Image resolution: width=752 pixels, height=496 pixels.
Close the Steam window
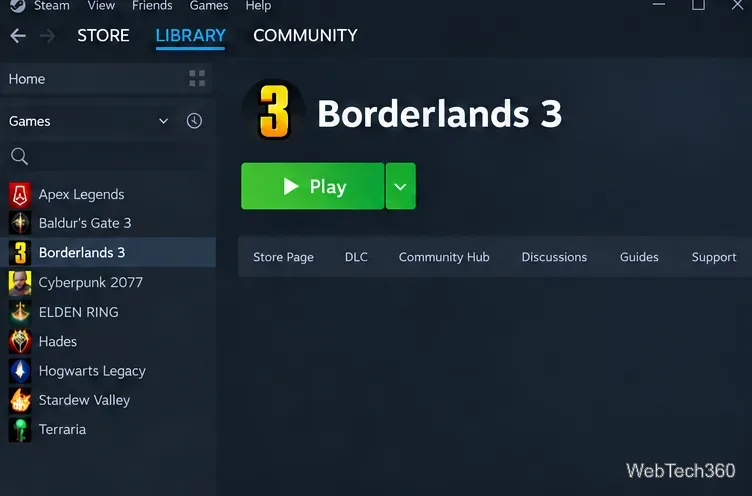point(738,5)
